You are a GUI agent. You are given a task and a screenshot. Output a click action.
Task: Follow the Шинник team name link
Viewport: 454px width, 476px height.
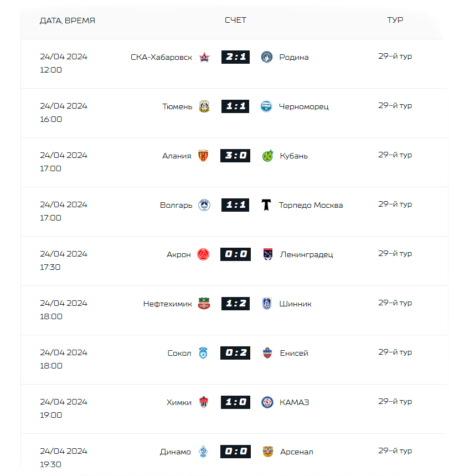[295, 304]
